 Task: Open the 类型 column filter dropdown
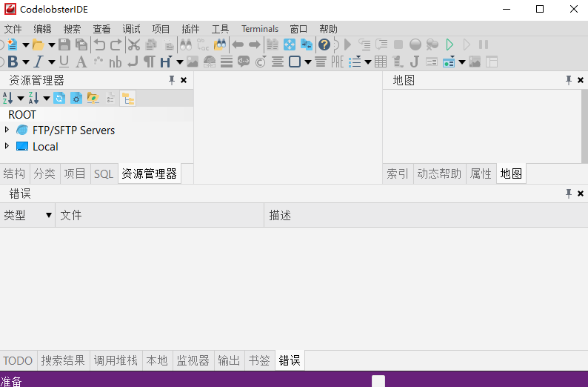48,215
